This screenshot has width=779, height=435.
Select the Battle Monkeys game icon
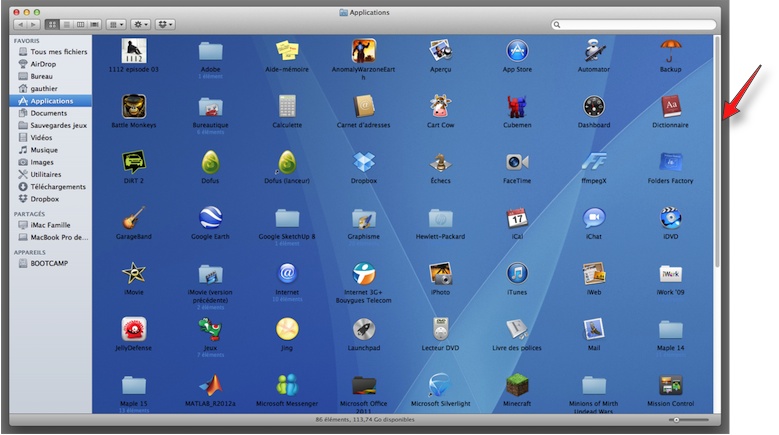[x=134, y=106]
